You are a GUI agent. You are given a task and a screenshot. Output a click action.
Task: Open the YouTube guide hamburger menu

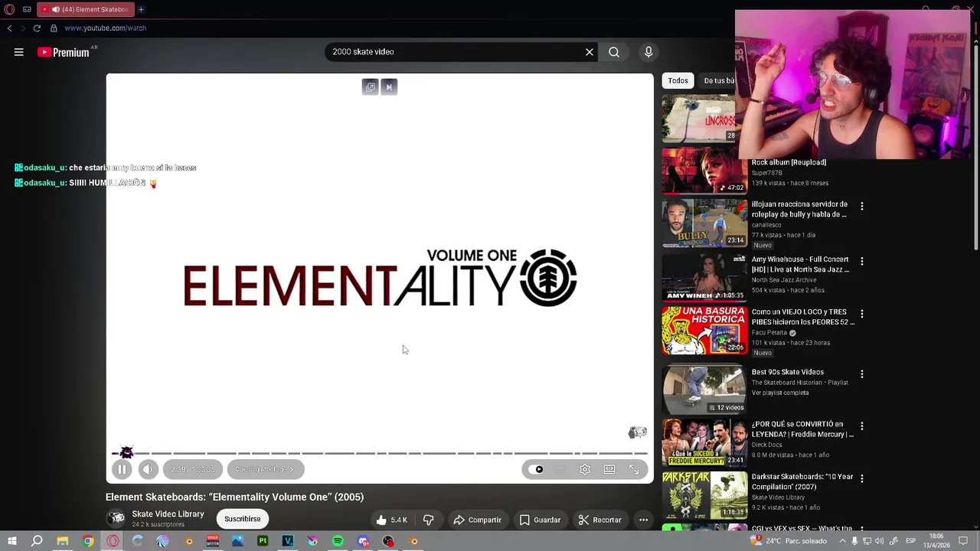click(x=18, y=52)
